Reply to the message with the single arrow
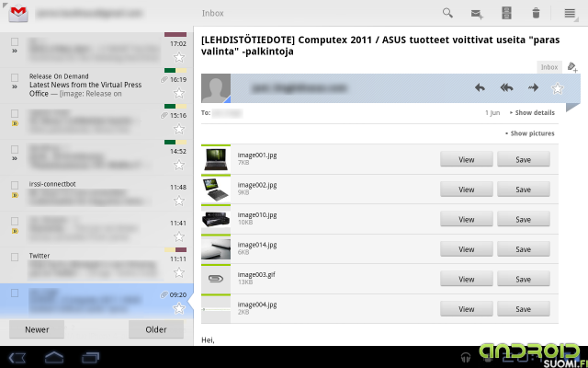This screenshot has height=368, width=588. coord(480,88)
